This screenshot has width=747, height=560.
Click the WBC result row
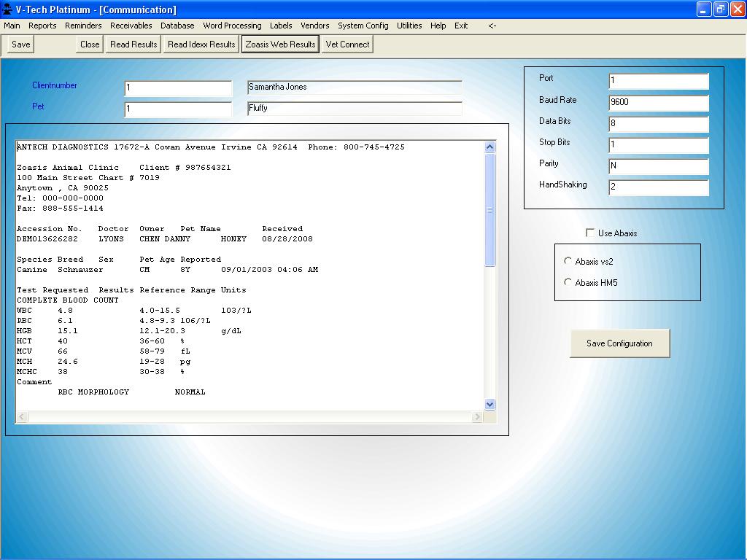pyautogui.click(x=134, y=311)
